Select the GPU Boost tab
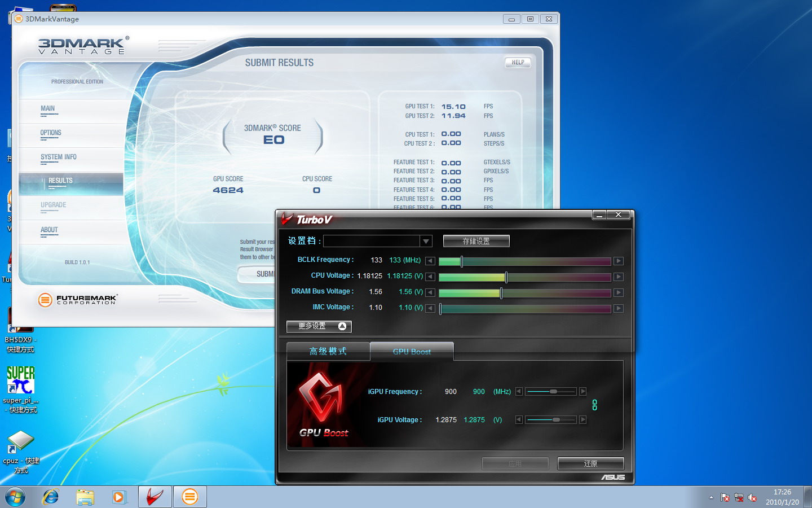 [x=412, y=351]
